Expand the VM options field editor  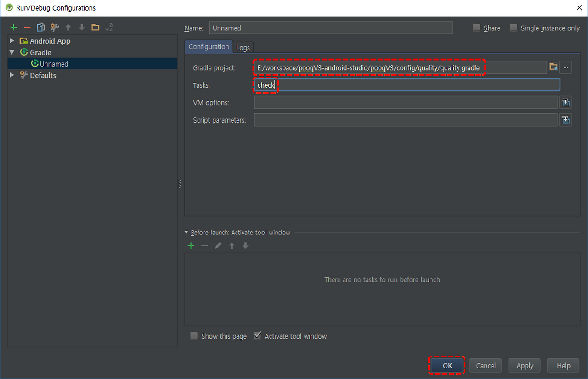[565, 102]
